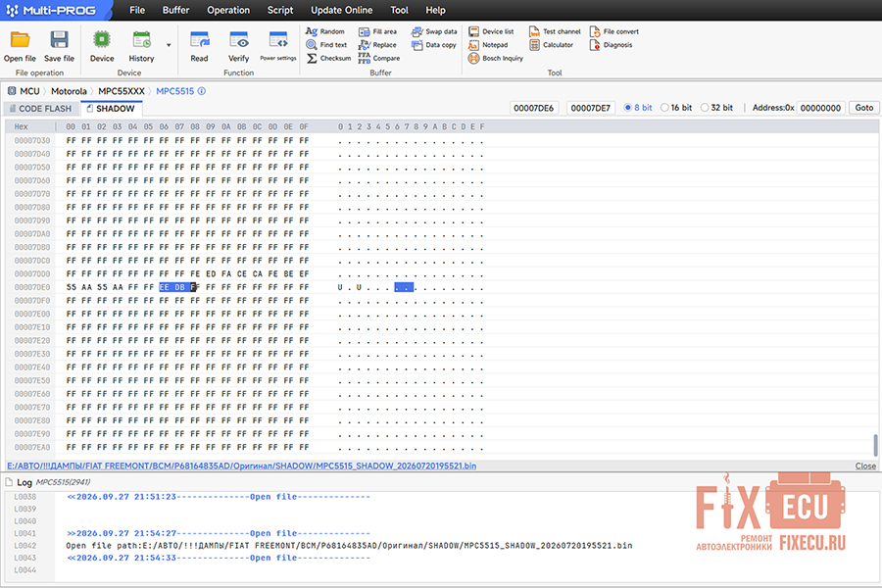Select the 32 bit radio button

(705, 108)
